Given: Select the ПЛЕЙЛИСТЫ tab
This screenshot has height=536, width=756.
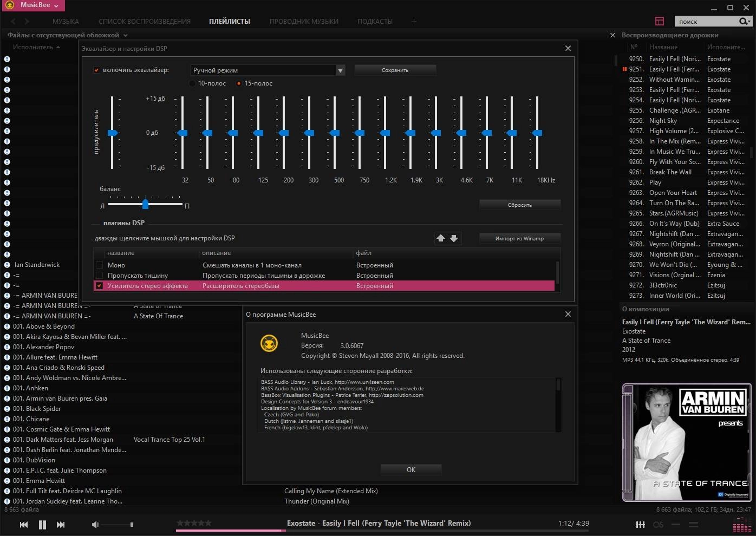Looking at the screenshot, I should pos(230,22).
